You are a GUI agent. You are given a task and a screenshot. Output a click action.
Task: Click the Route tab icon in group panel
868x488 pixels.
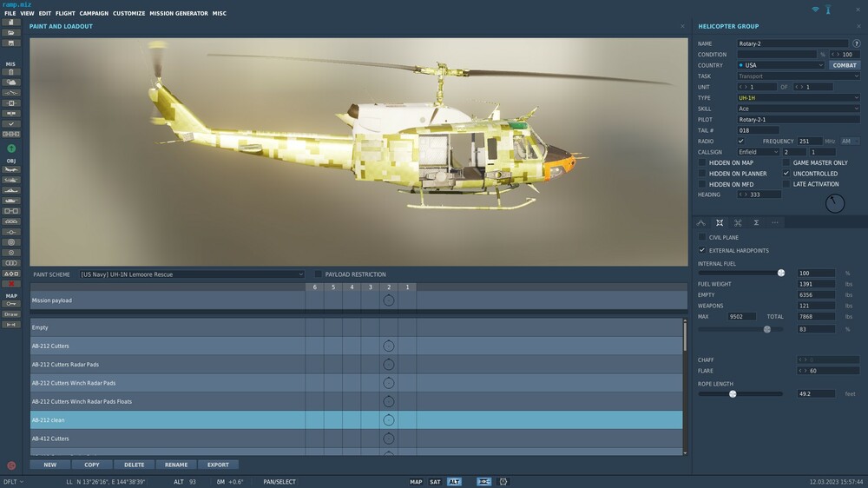click(701, 223)
